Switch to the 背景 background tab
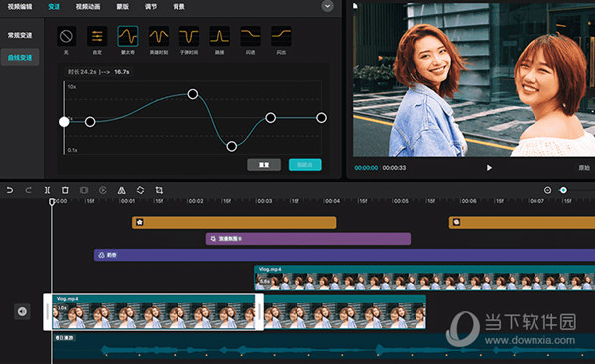 [x=178, y=7]
